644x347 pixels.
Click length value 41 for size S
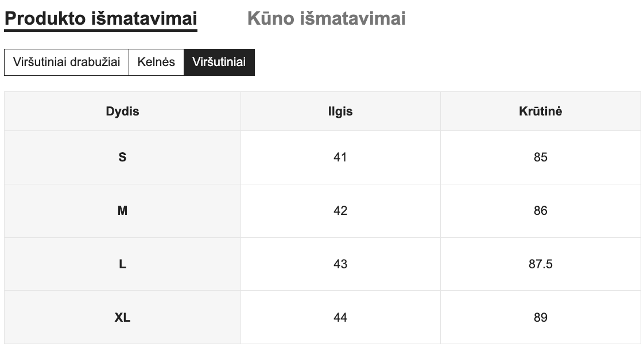pyautogui.click(x=340, y=157)
